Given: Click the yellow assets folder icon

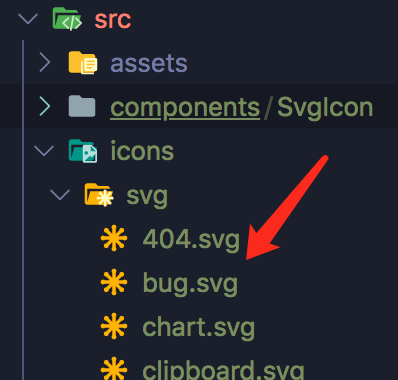Looking at the screenshot, I should coord(83,63).
